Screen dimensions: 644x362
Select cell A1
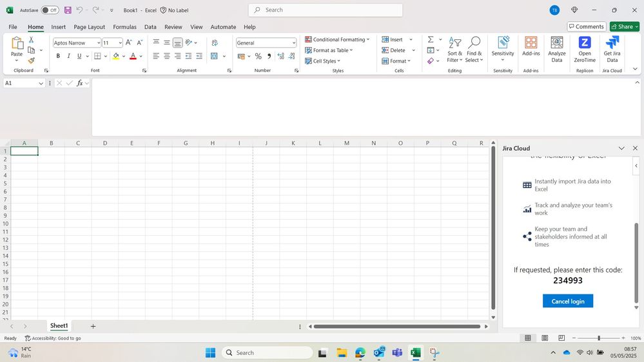point(24,151)
